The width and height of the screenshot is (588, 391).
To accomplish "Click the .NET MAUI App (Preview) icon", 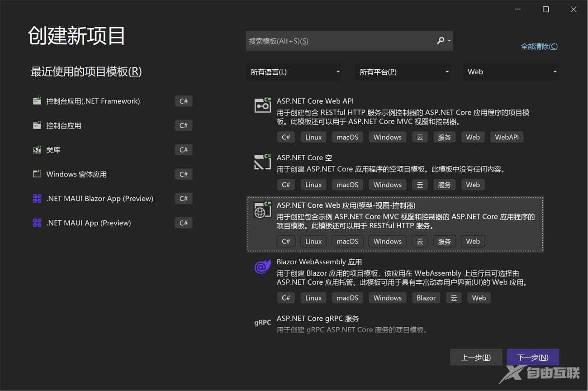I will point(37,223).
